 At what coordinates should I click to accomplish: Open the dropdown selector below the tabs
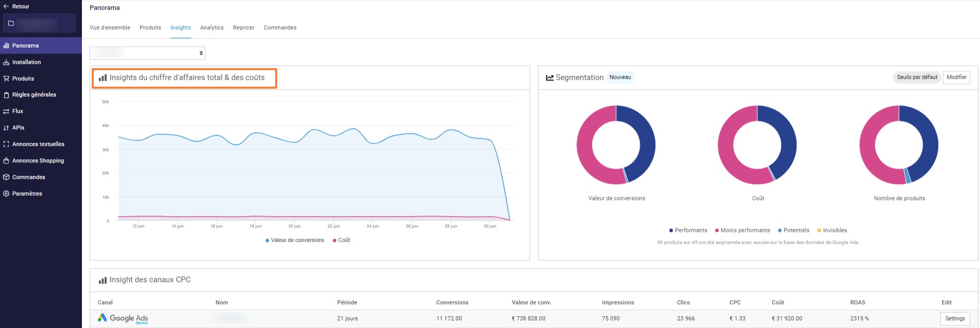(x=147, y=53)
